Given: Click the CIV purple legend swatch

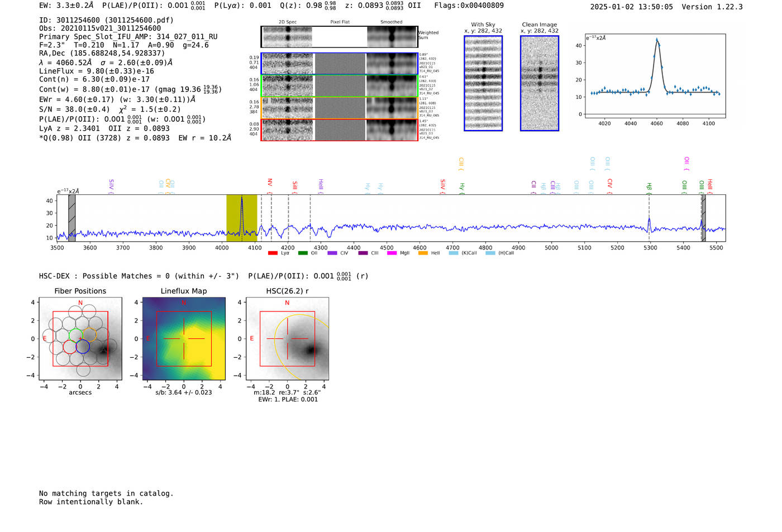Looking at the screenshot, I should pyautogui.click(x=333, y=253).
